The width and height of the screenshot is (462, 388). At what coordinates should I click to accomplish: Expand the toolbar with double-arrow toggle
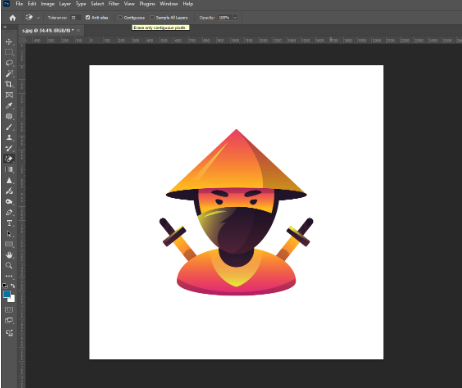[5, 27]
